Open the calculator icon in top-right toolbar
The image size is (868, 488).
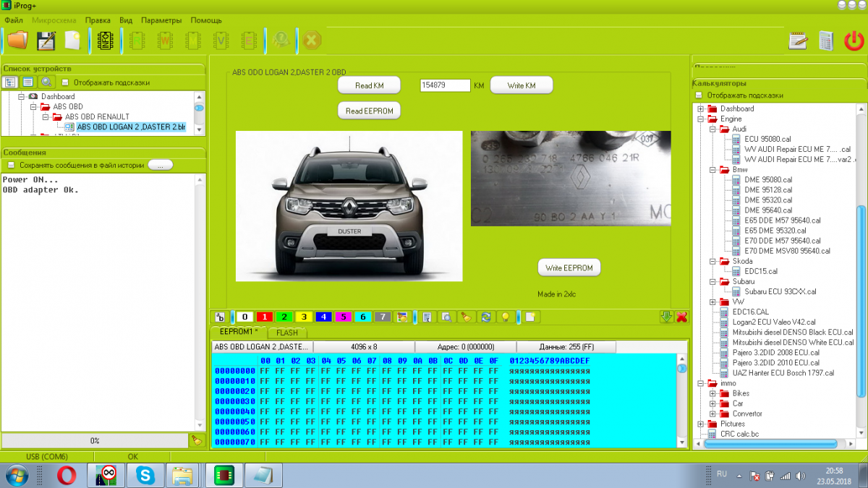pos(826,40)
